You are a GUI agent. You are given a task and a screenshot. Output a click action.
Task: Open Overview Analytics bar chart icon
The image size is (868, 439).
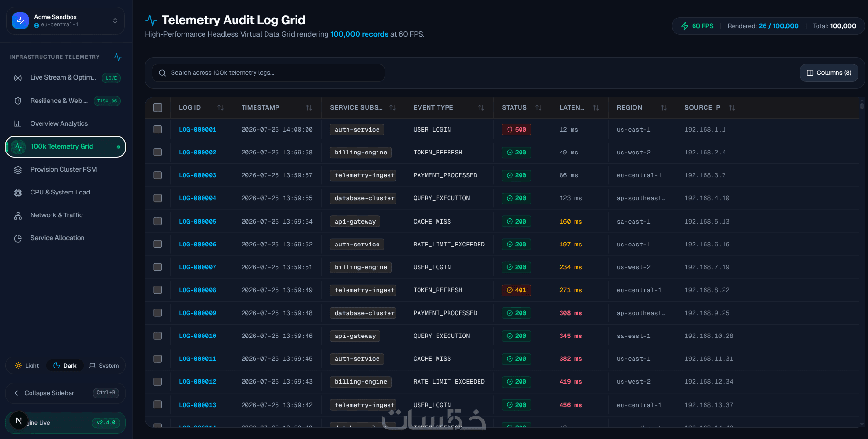[x=18, y=123]
